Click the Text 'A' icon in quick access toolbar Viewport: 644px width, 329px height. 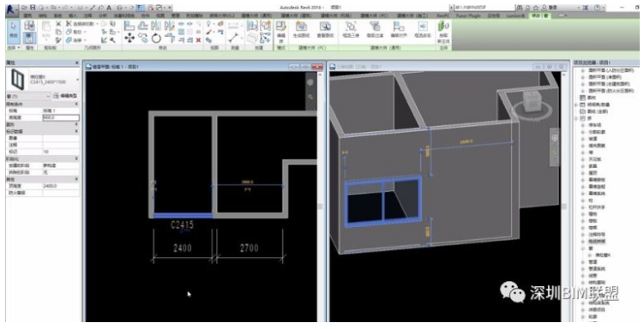click(x=109, y=8)
